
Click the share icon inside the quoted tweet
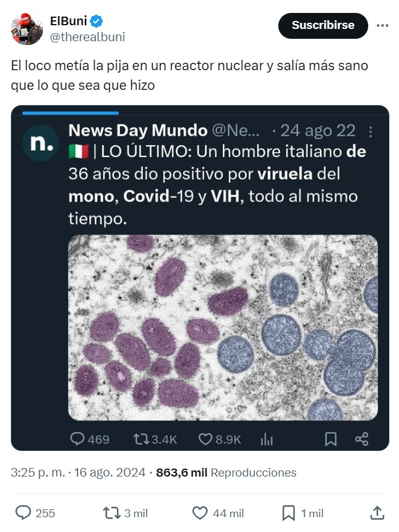[x=361, y=439]
